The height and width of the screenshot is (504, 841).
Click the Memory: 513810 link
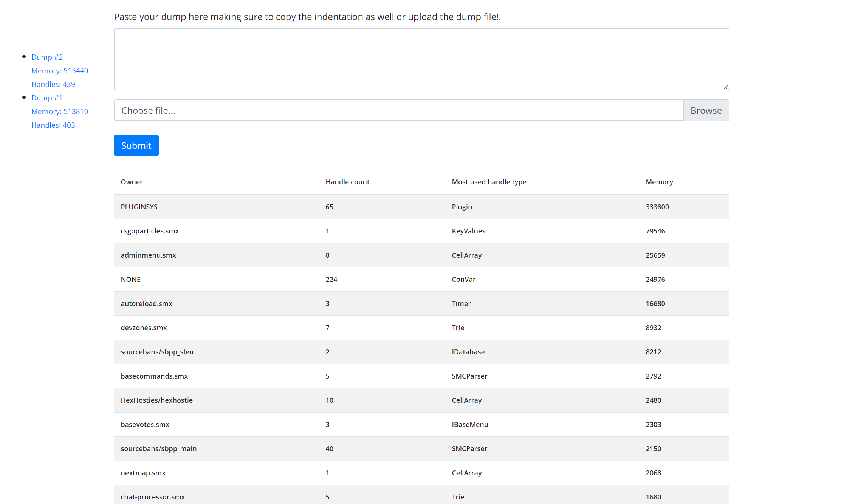pyautogui.click(x=60, y=111)
